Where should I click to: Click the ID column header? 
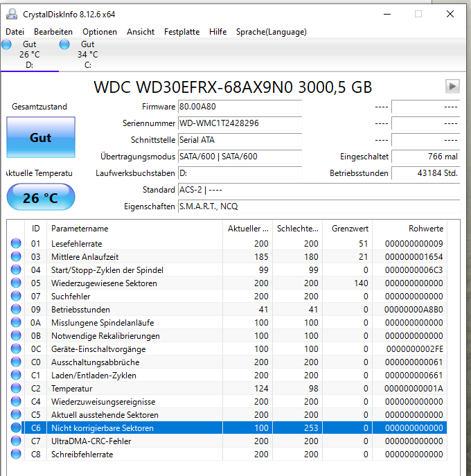coord(35,228)
